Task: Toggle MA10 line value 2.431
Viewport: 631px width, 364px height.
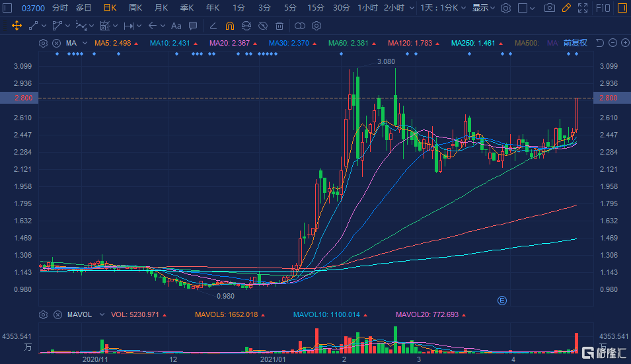Action: coord(174,43)
